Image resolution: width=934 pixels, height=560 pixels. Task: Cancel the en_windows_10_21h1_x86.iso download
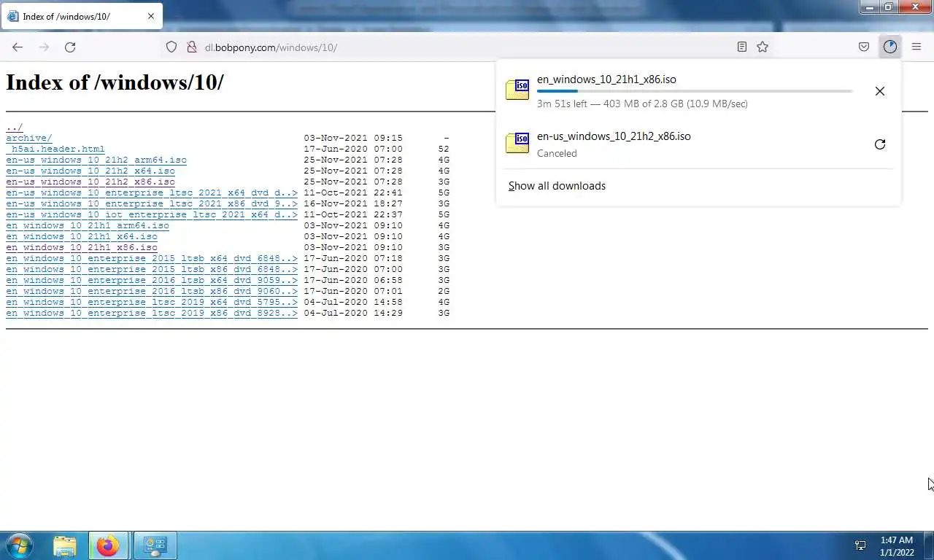click(880, 91)
